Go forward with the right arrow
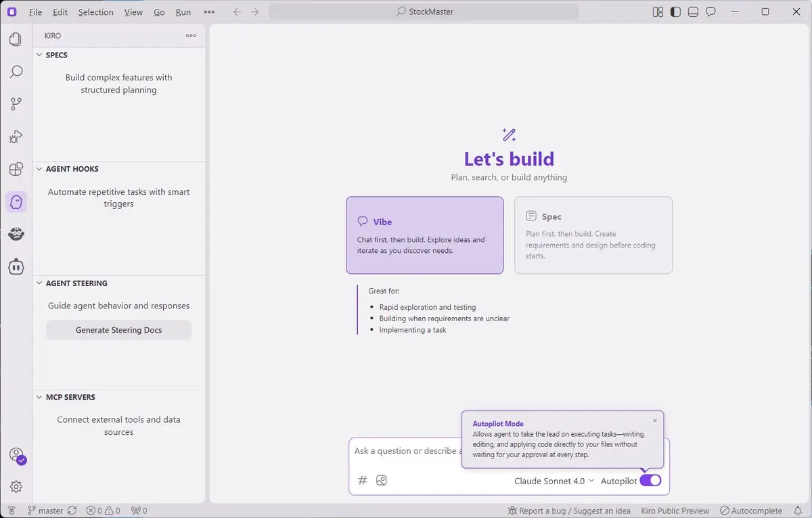 pyautogui.click(x=255, y=11)
